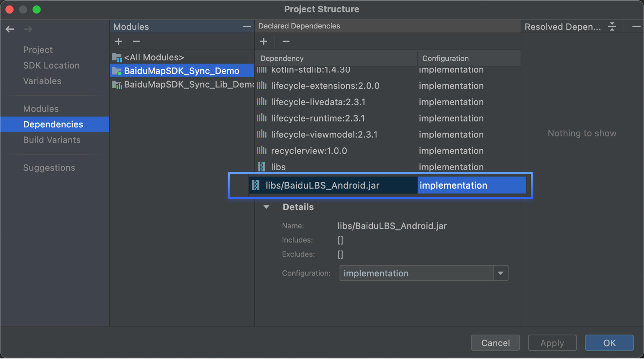Add a new module with plus icon

point(119,42)
